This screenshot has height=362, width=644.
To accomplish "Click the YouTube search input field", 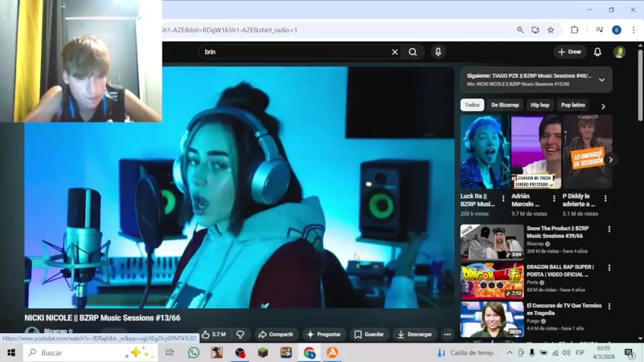I will (297, 52).
